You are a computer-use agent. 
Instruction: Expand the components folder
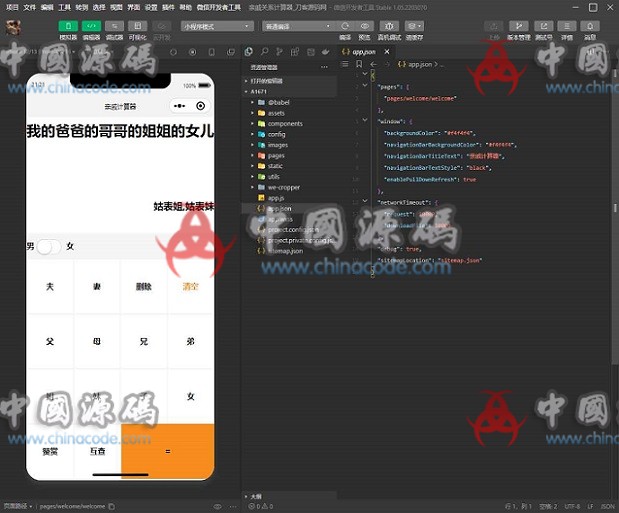pos(289,124)
